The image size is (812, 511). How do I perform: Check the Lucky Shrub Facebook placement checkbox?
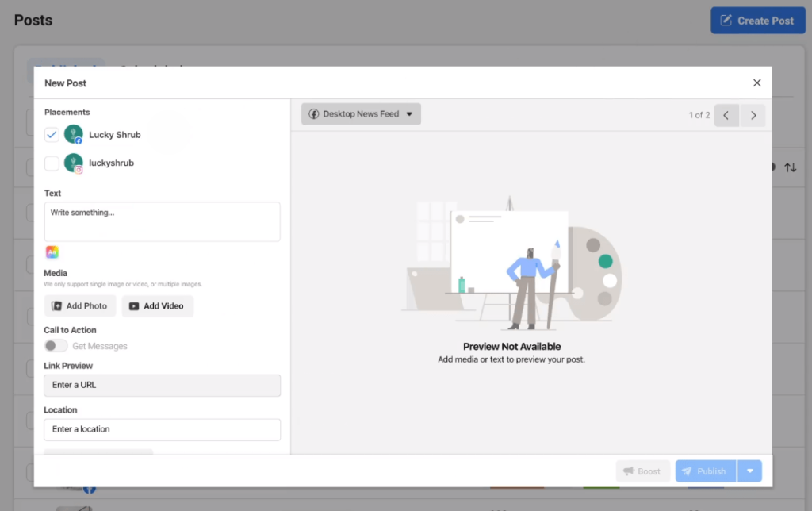tap(52, 135)
